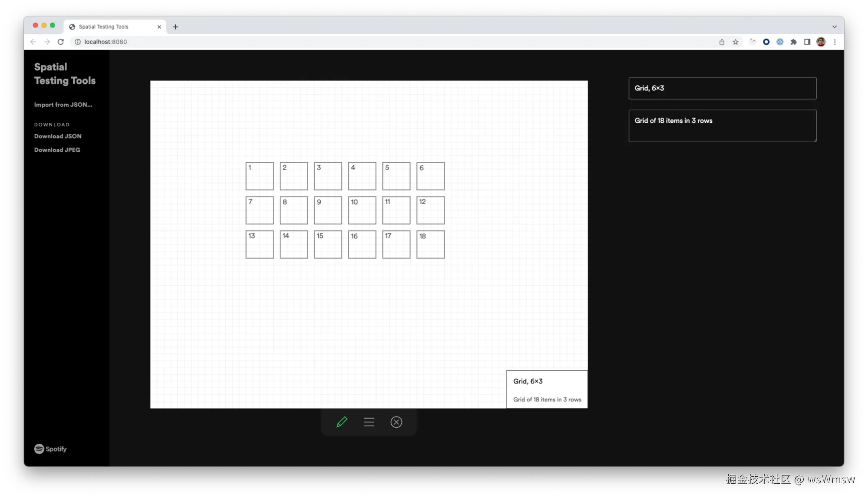Click the hamburger list icon in bottom toolbar

pos(369,422)
